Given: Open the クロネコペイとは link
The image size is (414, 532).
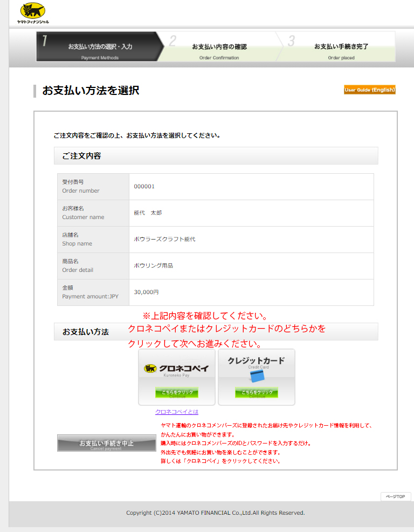Looking at the screenshot, I should 177,412.
